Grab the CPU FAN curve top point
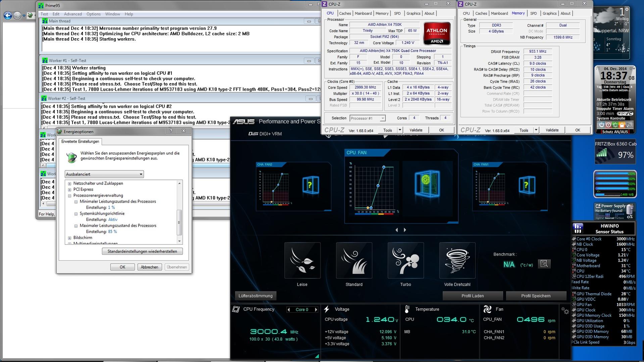The height and width of the screenshot is (362, 644). tap(384, 167)
